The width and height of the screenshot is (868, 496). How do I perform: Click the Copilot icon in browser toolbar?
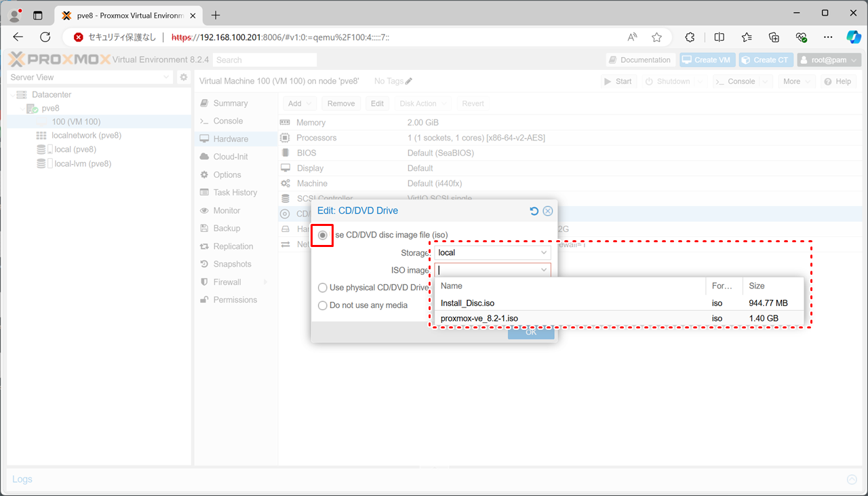pos(853,37)
